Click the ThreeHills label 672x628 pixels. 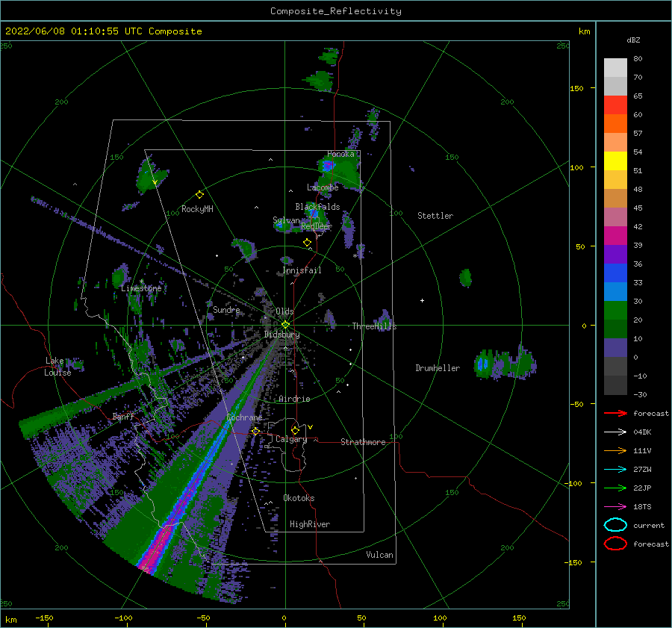(374, 326)
